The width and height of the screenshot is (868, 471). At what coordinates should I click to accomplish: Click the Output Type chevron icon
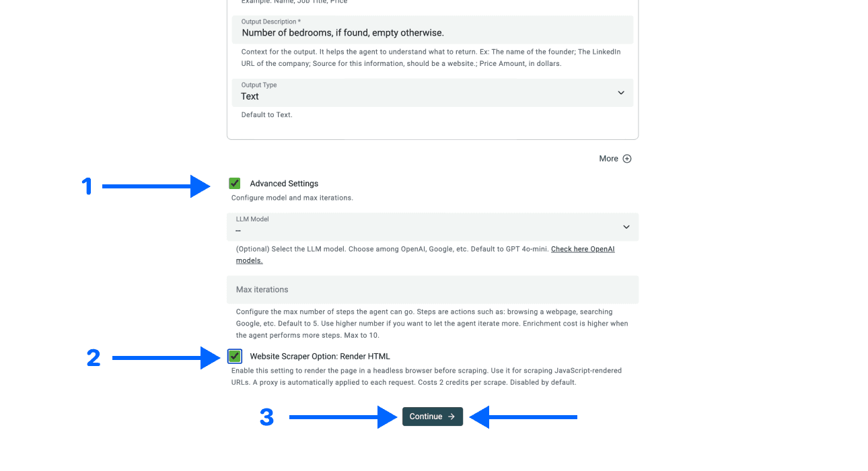coord(620,93)
